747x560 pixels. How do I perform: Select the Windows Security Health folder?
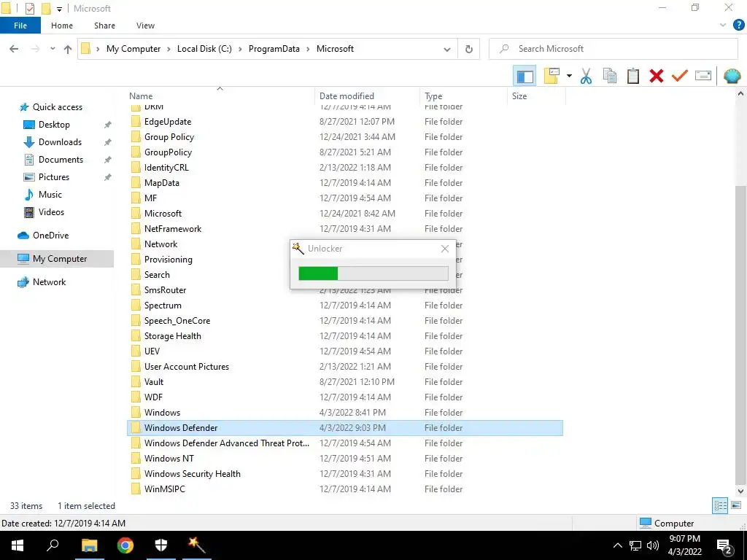[x=192, y=474]
